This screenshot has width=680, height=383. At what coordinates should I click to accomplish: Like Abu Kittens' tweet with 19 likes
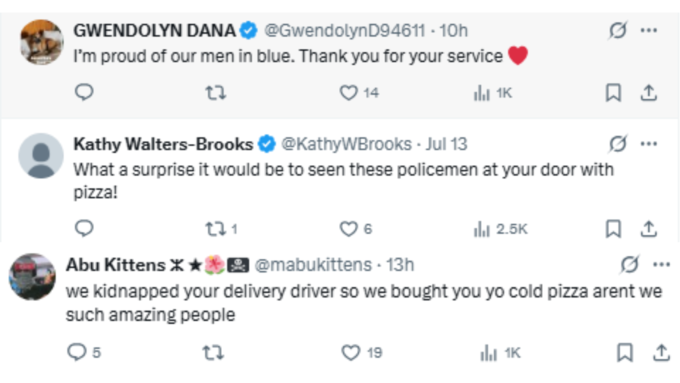[362, 353]
